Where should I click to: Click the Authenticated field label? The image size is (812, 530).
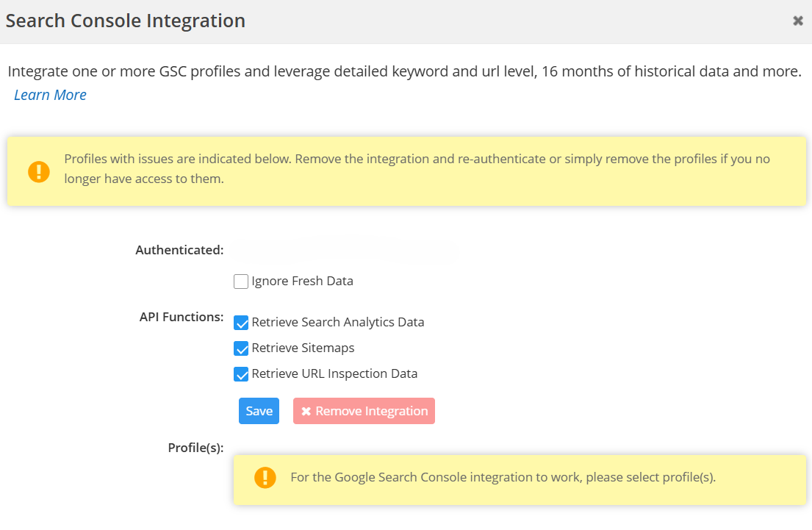click(179, 250)
